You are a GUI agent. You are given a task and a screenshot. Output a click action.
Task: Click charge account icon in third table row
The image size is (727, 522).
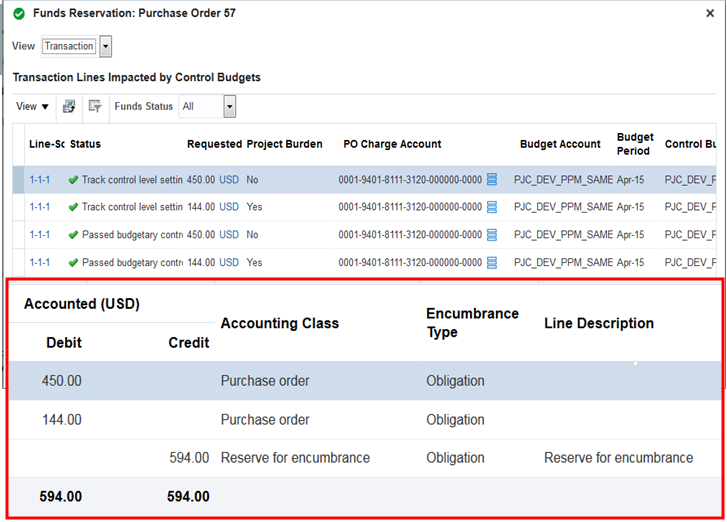[492, 235]
